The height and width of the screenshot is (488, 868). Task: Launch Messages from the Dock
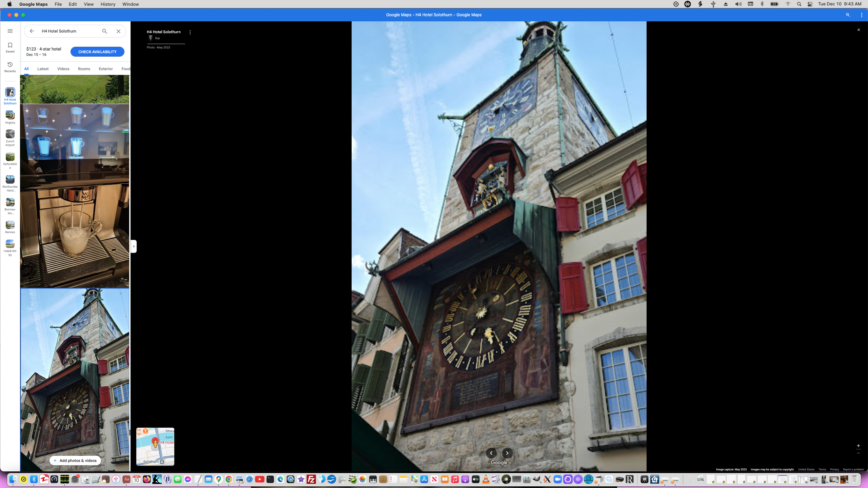click(178, 479)
